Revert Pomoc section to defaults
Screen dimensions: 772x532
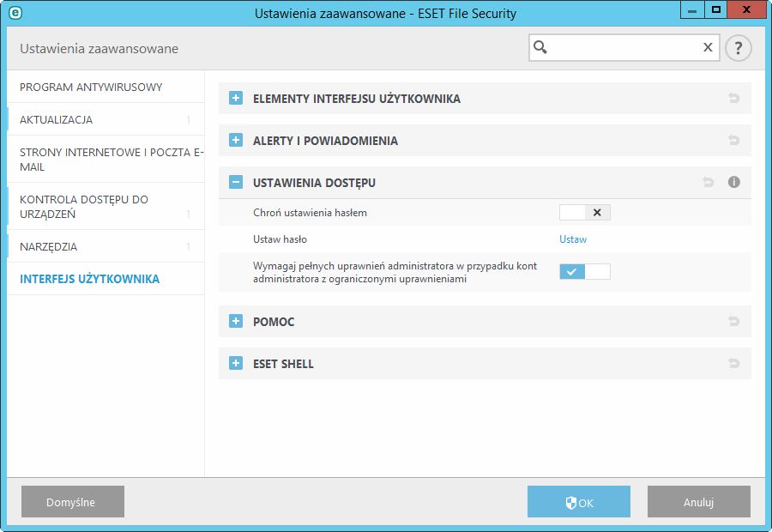point(733,321)
